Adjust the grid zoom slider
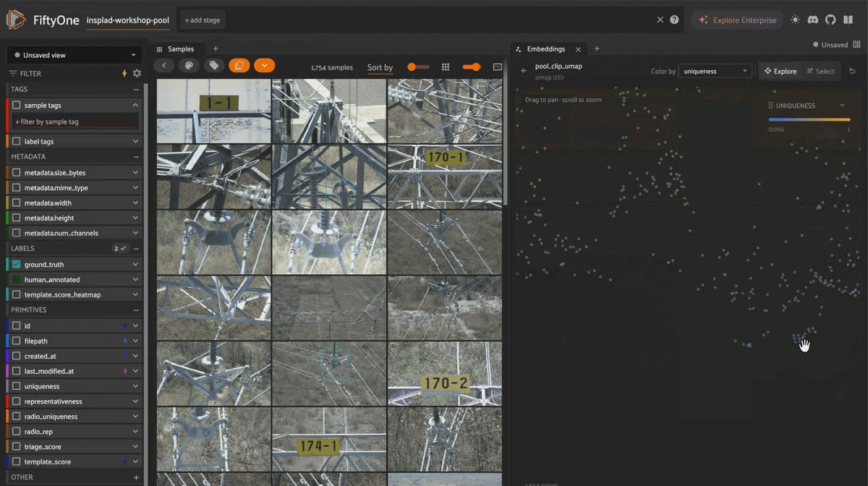Screen dimensions: 868x486 coord(472,67)
